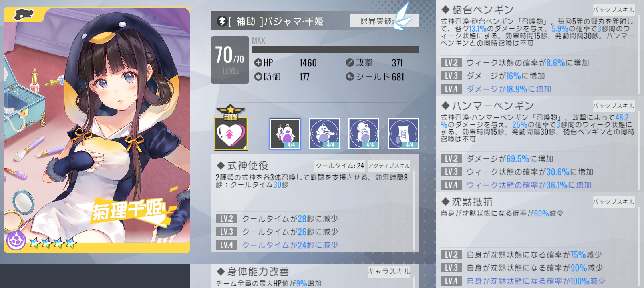This screenshot has height=288, width=644.
Task: Select the fourth seal skill icon
Action: tap(403, 134)
